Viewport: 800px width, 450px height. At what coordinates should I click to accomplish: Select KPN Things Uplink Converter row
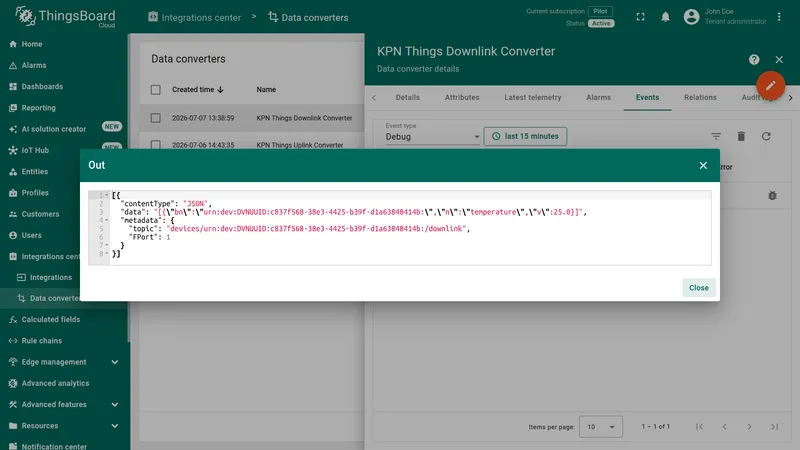point(252,142)
